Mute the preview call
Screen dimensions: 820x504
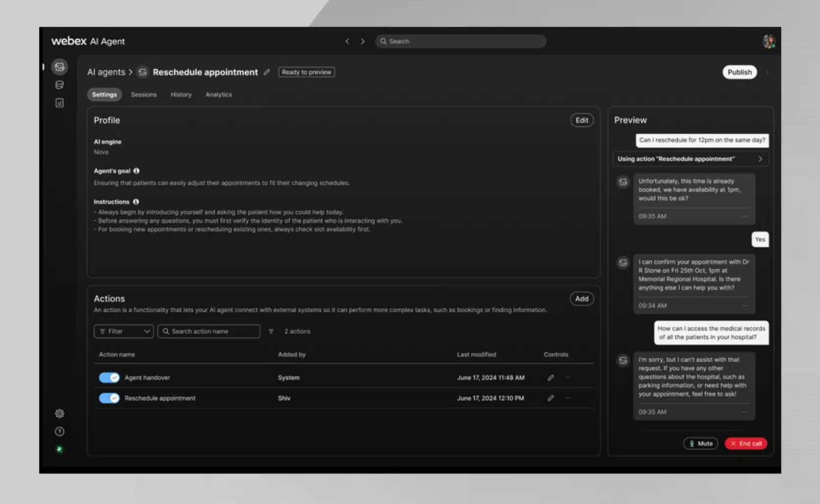pos(701,443)
